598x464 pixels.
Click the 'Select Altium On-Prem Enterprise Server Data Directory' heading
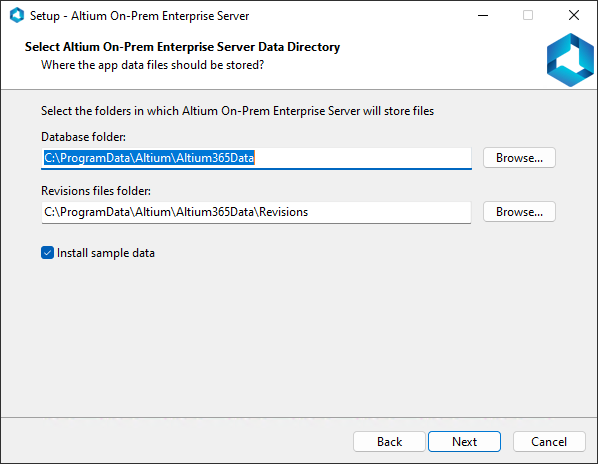tap(182, 47)
